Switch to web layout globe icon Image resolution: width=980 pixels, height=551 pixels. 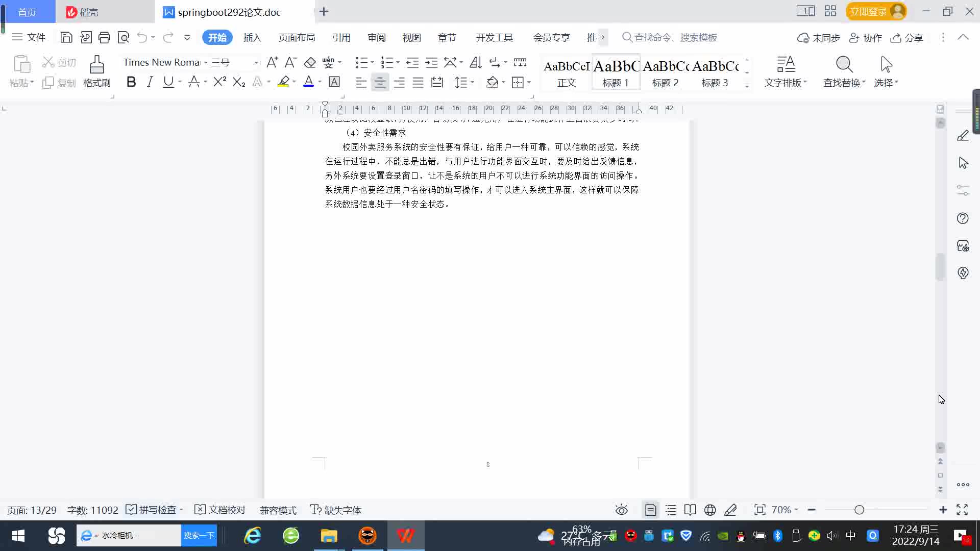[x=709, y=510]
